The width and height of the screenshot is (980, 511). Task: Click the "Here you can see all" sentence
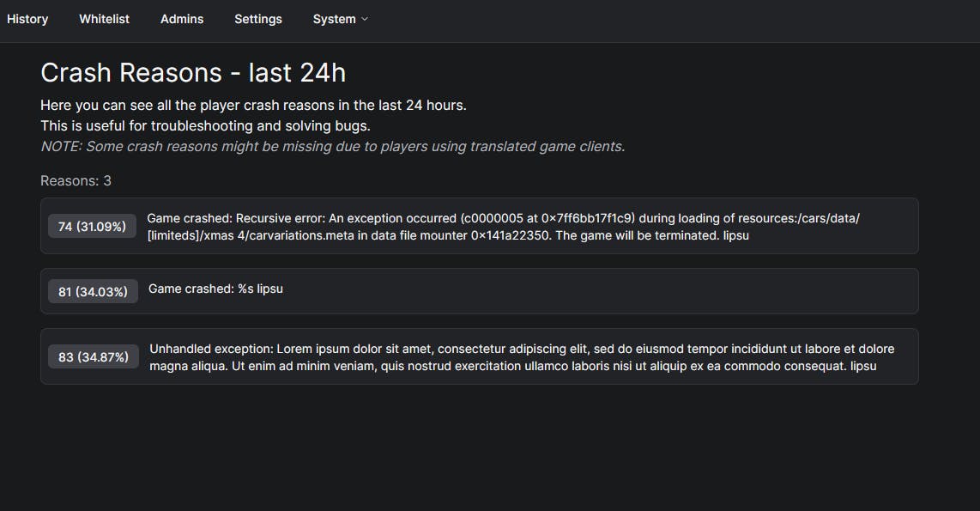[x=253, y=105]
